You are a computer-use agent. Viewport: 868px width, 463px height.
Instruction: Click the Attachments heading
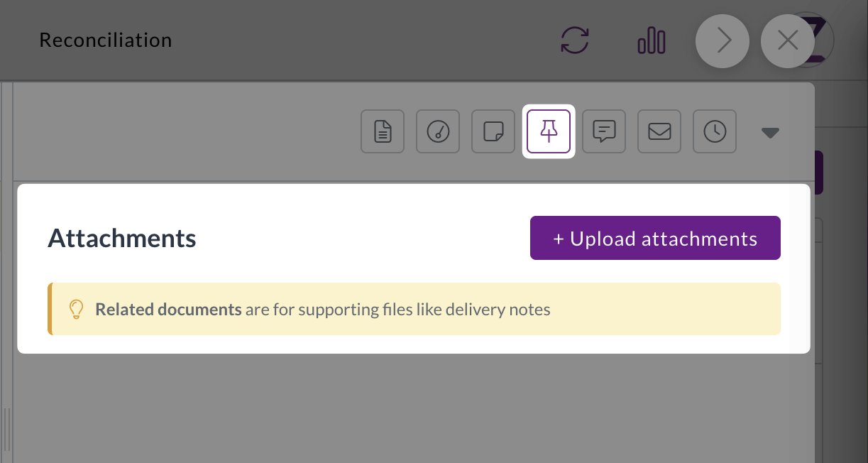(122, 239)
